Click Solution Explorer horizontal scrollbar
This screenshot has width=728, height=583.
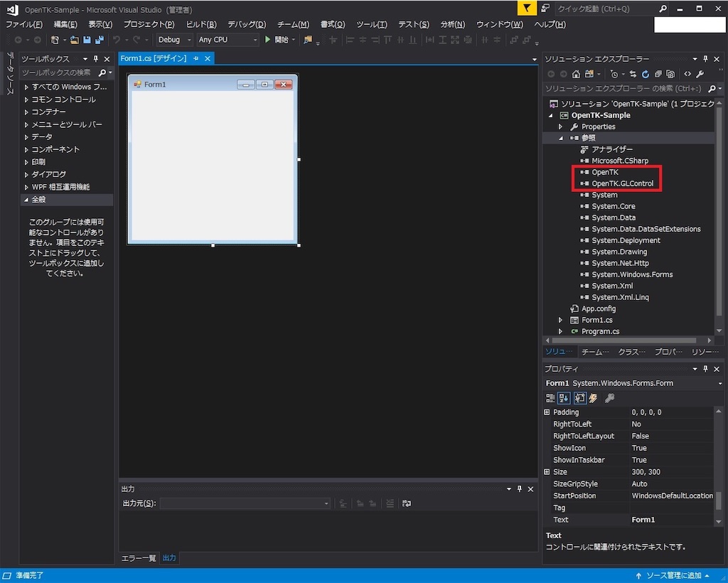click(x=623, y=341)
